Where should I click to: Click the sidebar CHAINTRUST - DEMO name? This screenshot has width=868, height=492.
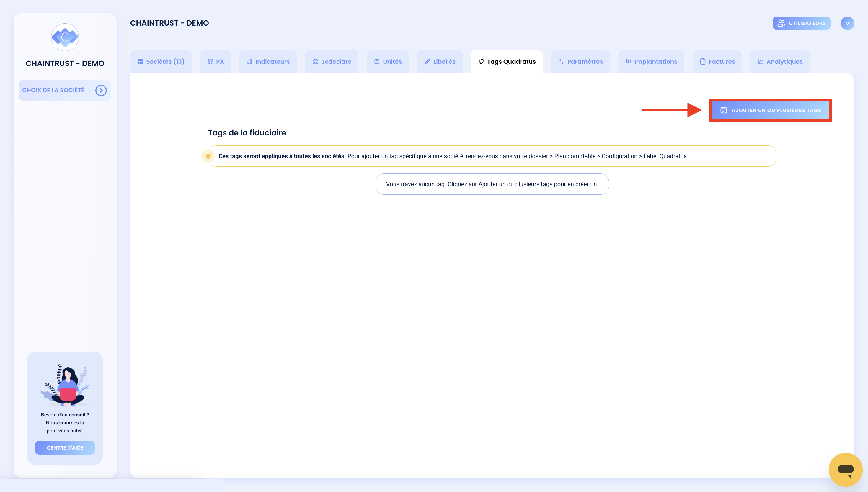(x=65, y=63)
